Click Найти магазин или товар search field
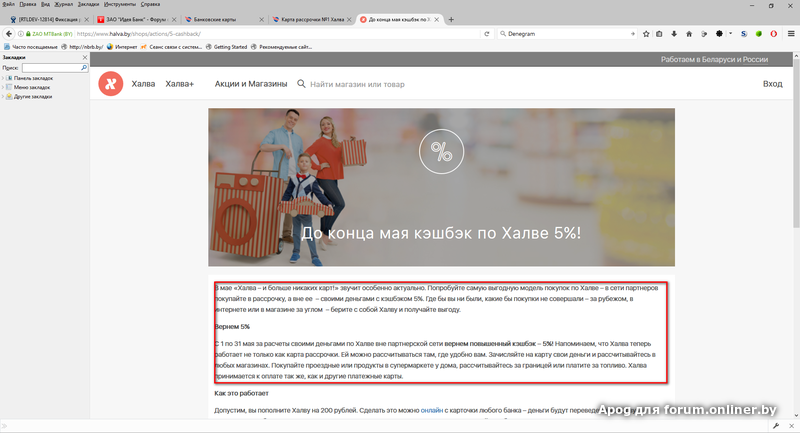Image resolution: width=800 pixels, height=433 pixels. pos(357,84)
